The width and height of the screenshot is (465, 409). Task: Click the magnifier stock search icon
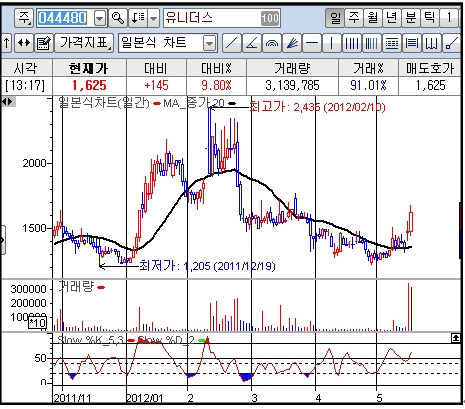click(x=118, y=18)
